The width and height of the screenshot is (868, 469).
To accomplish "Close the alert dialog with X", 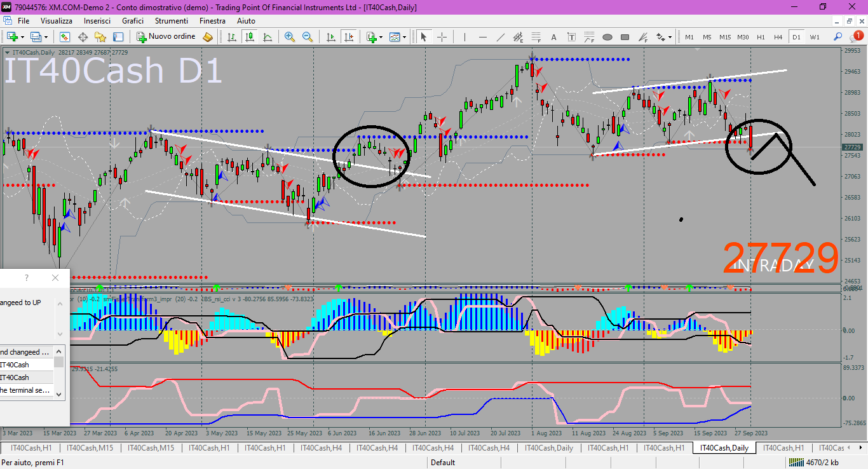I will 55,278.
